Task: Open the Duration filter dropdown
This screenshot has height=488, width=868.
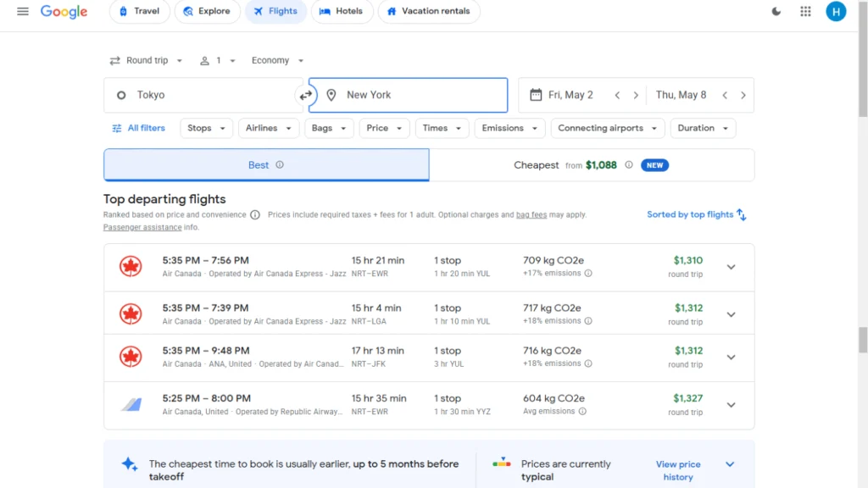Action: click(x=703, y=128)
